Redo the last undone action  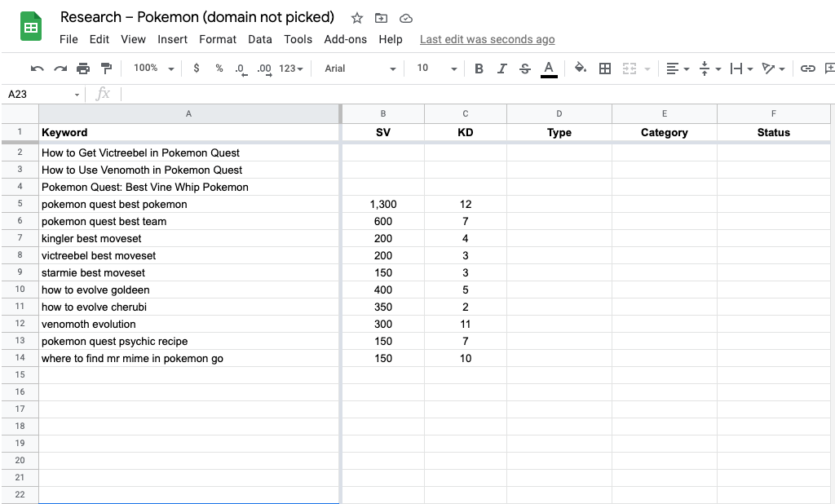coord(60,69)
